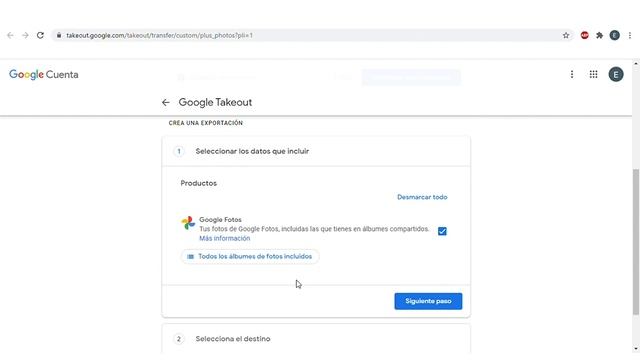Click the Productos heading
Screen dimensions: 640x360
198,183
